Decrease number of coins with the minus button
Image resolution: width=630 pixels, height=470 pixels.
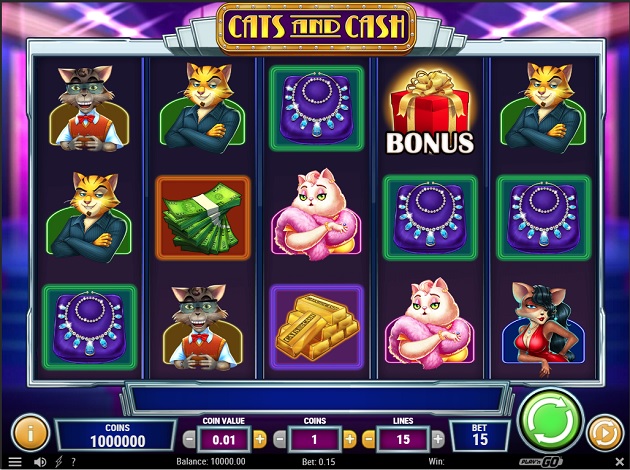[280, 439]
